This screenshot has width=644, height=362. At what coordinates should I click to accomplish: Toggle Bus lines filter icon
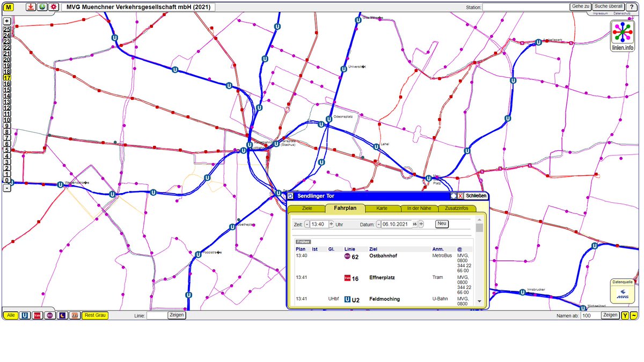[49, 315]
